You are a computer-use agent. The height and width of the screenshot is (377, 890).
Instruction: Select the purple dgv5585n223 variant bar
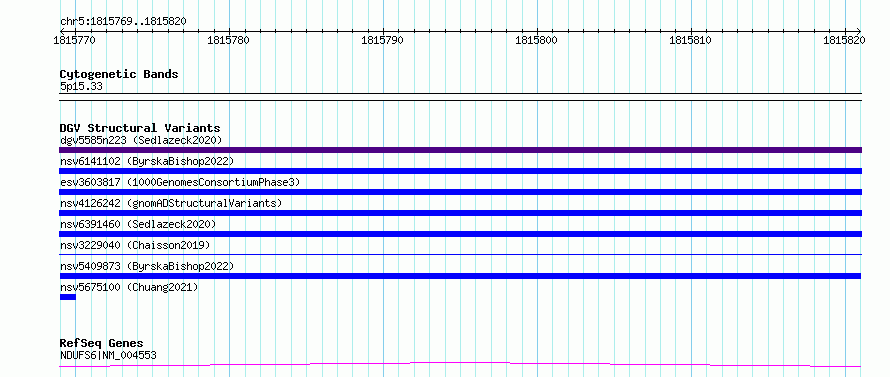point(460,150)
